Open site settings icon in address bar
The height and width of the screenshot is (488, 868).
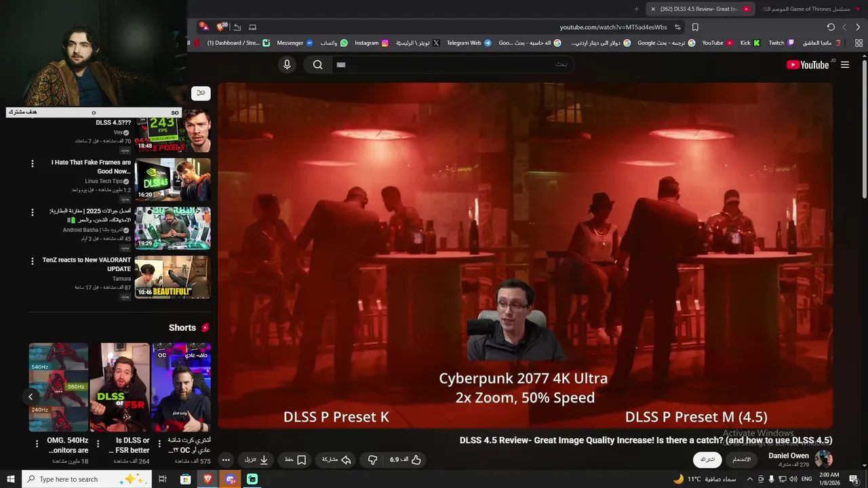point(677,27)
